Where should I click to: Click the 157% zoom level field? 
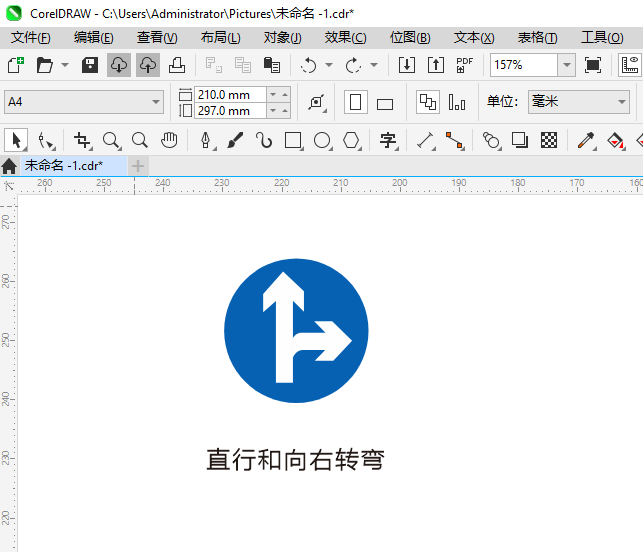click(x=524, y=65)
